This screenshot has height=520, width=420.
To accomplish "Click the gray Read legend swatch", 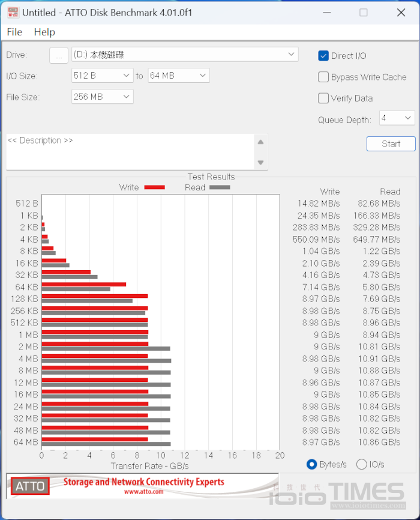I will 220,187.
